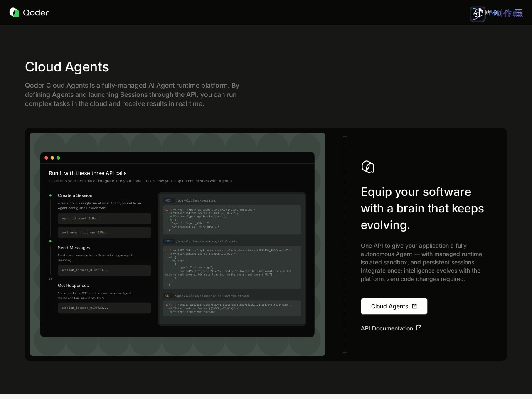Click the "Qoder Cloud Agents is a fully-managed" description
Viewport: 532px width, 399px height.
pos(132,95)
